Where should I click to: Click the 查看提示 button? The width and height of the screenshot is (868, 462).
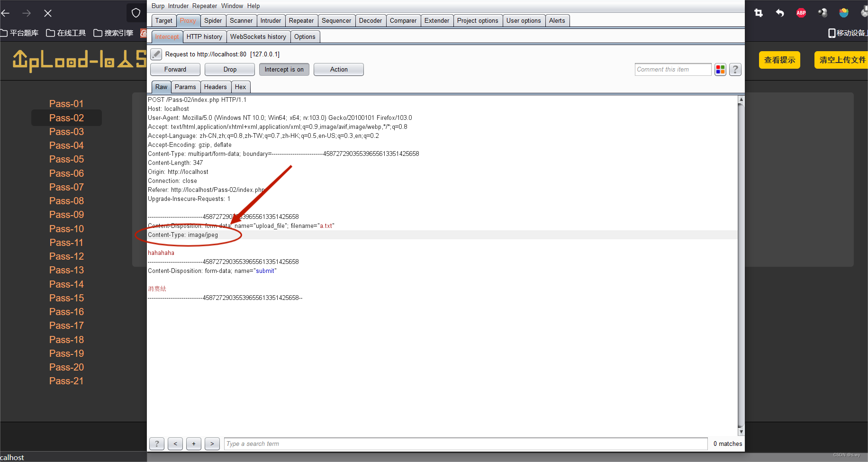click(779, 60)
